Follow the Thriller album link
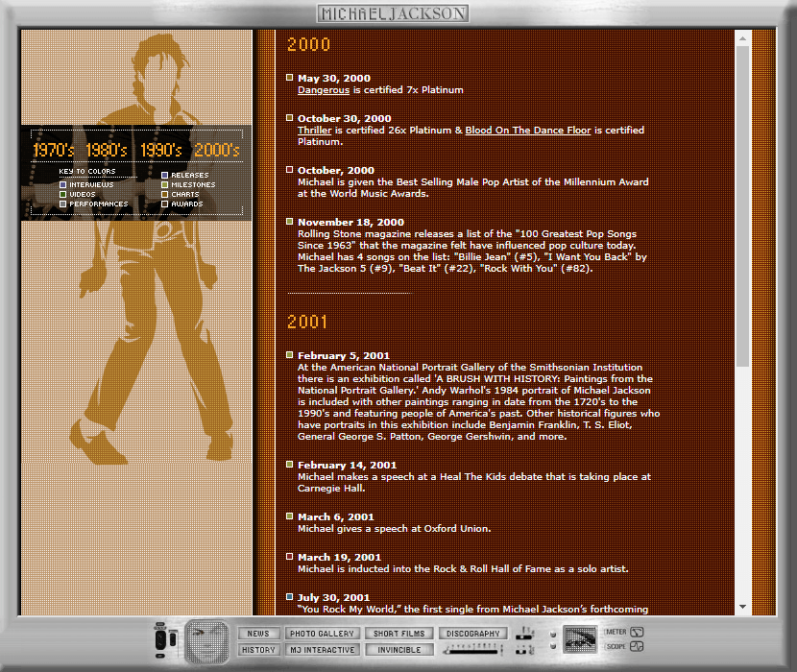 [x=315, y=131]
